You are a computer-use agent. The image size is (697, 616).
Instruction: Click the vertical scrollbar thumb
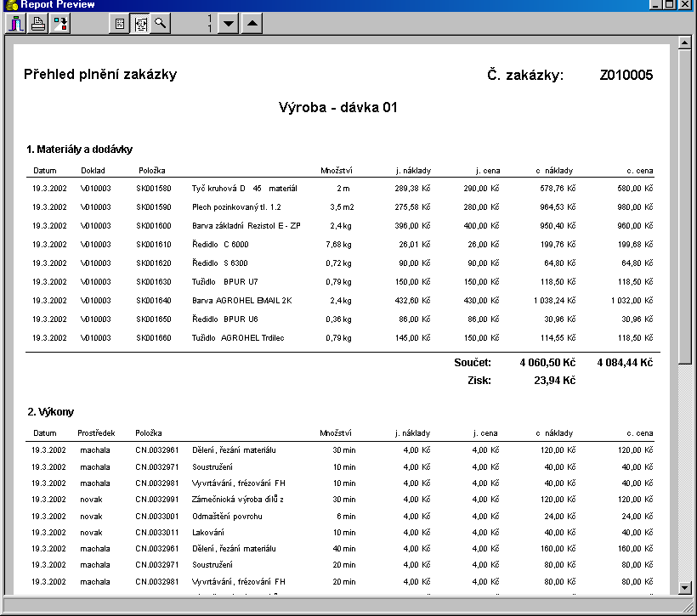(x=686, y=204)
